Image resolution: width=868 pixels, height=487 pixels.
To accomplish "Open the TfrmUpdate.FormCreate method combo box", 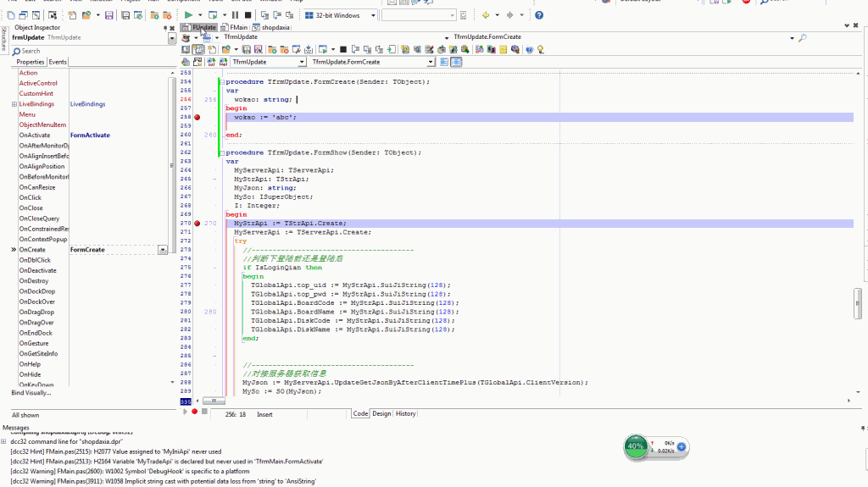I will click(x=431, y=62).
